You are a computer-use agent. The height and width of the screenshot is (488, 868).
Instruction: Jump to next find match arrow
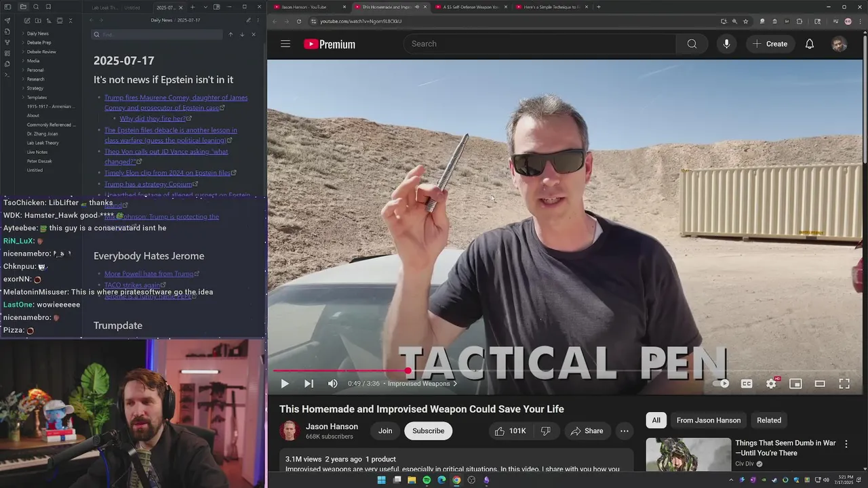tap(242, 35)
